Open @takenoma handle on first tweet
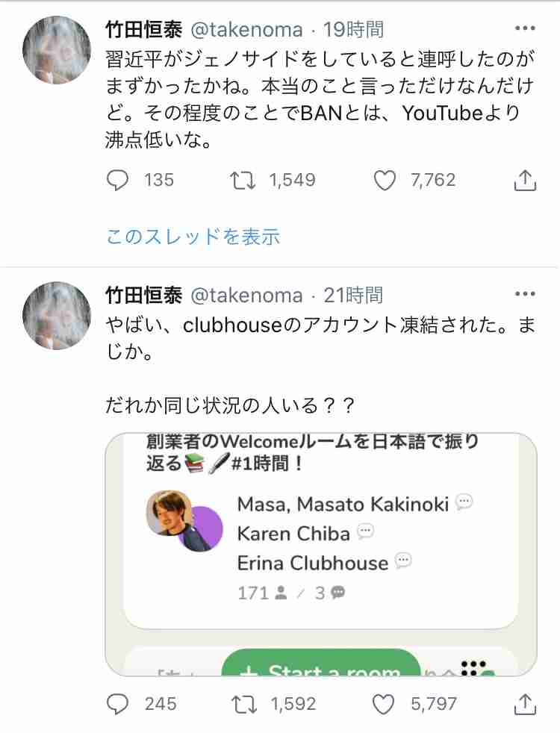 247,30
